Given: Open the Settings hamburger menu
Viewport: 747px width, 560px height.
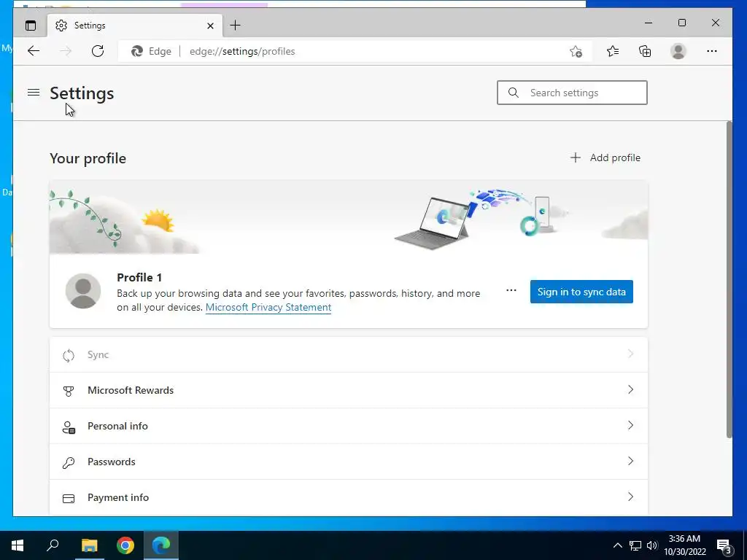Looking at the screenshot, I should [x=34, y=93].
